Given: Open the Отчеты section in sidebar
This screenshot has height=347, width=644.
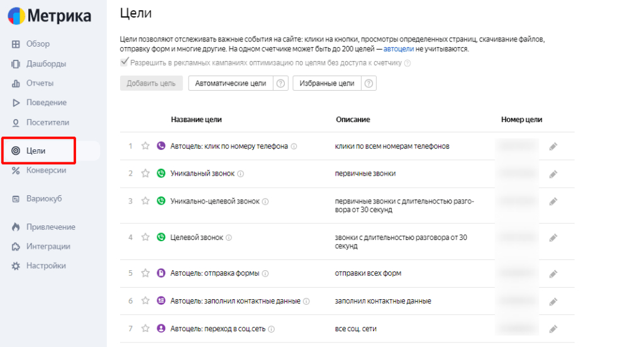Looking at the screenshot, I should pyautogui.click(x=40, y=83).
